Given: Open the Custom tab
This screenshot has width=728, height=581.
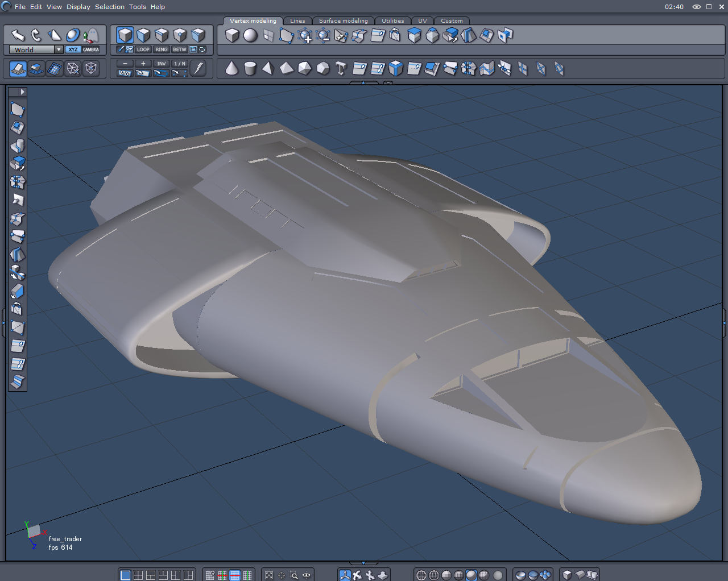Looking at the screenshot, I should [x=452, y=21].
